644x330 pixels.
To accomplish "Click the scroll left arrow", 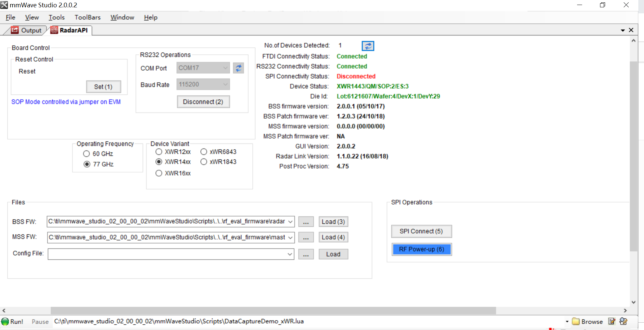I will click(4, 310).
